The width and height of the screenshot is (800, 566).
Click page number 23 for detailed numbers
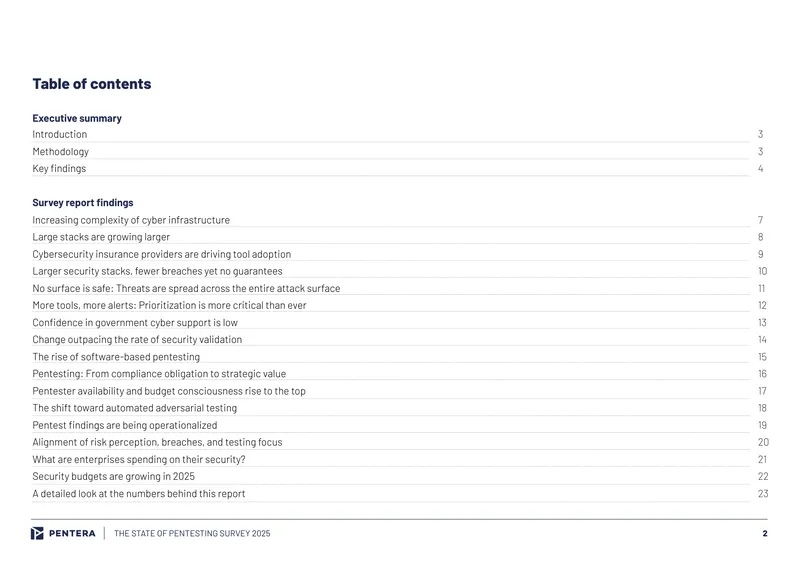click(x=763, y=494)
